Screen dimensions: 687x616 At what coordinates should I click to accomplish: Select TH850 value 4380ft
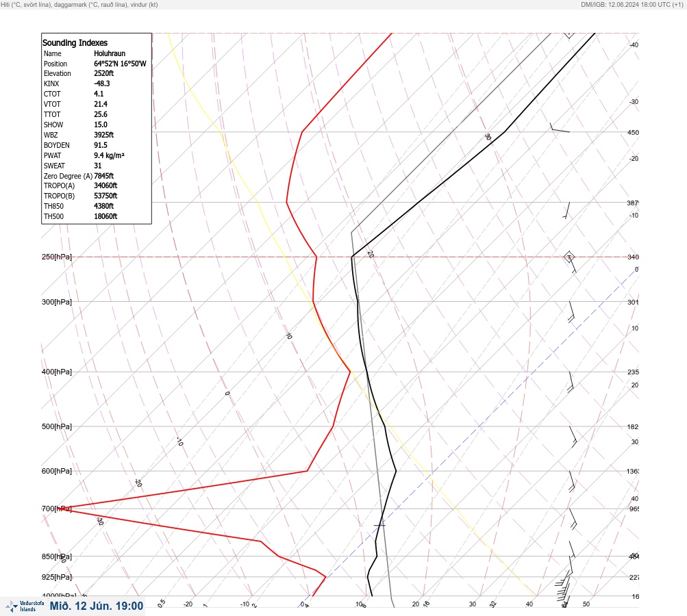(x=104, y=206)
